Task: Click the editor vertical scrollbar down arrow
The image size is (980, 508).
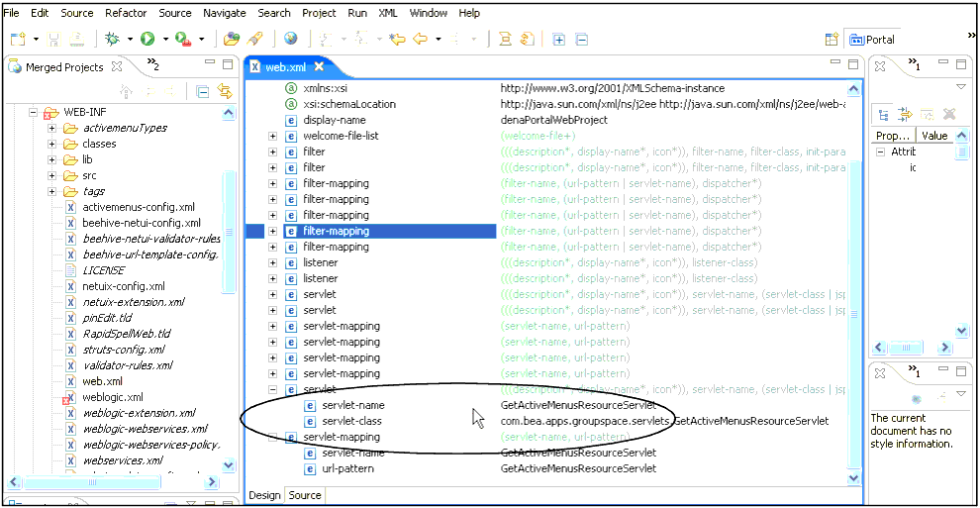Action: point(853,478)
